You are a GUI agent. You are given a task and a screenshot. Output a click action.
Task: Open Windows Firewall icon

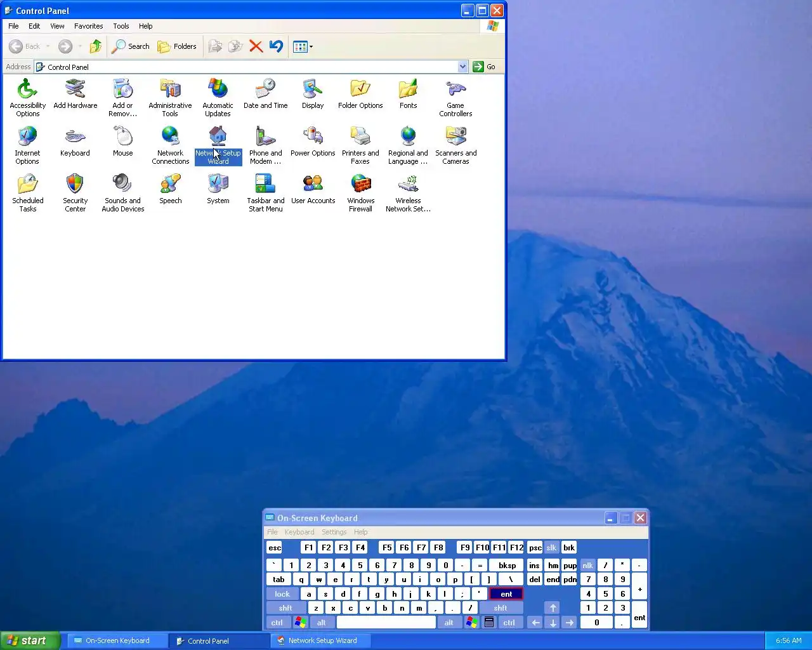(x=360, y=192)
